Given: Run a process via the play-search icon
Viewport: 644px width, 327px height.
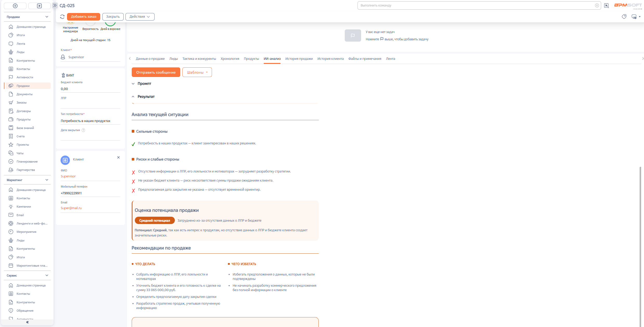Looking at the screenshot, I should coord(607,5).
